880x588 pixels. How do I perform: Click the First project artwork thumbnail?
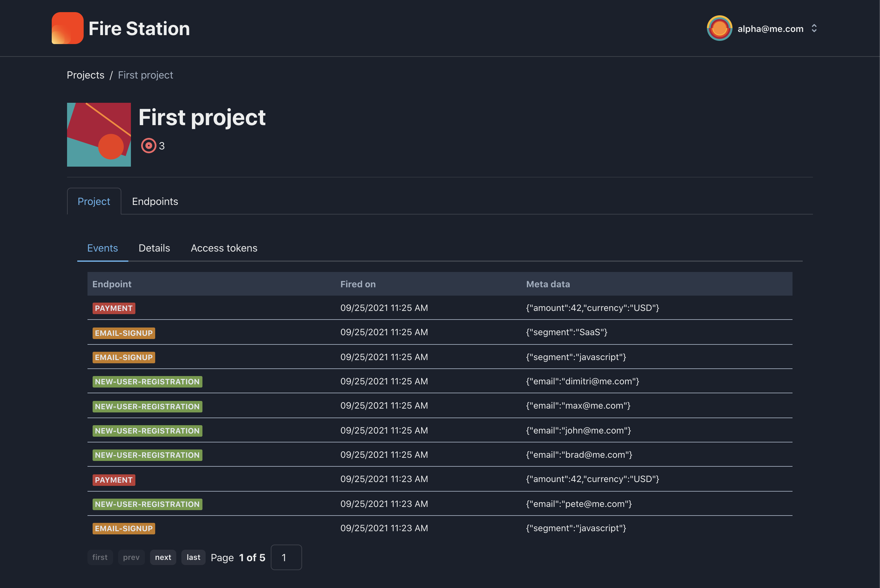pos(99,135)
